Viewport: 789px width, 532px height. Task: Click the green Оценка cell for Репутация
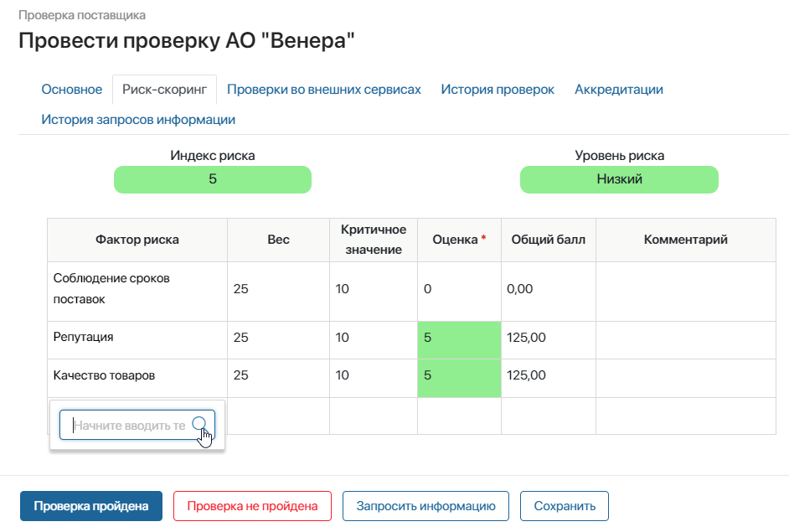[459, 340]
